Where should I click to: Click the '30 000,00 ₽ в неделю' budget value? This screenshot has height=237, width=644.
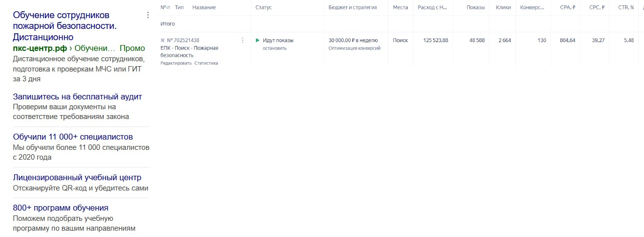coord(353,41)
